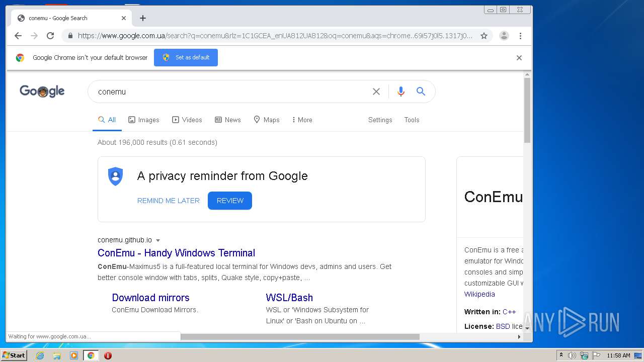The width and height of the screenshot is (644, 362).
Task: Clear the search box text
Action: pos(376,92)
